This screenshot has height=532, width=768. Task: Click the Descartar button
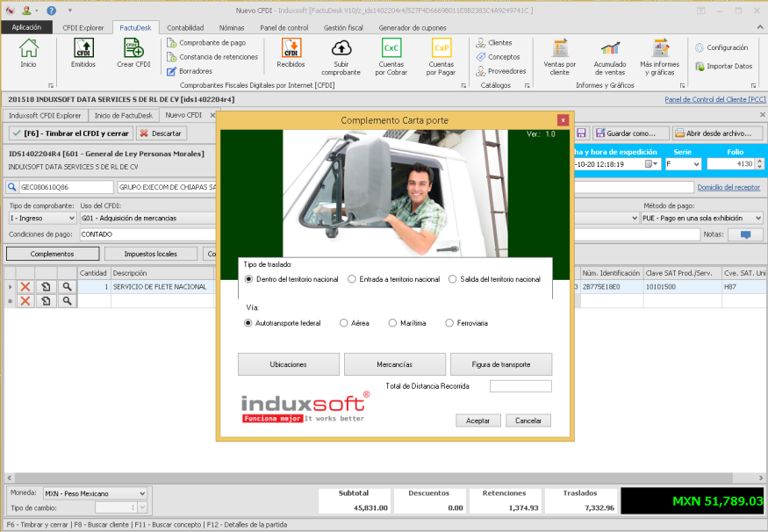point(161,133)
